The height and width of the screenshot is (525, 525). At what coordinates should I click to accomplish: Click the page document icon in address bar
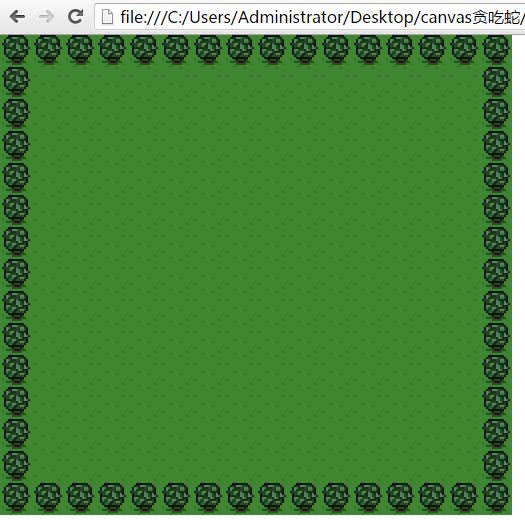tap(107, 17)
